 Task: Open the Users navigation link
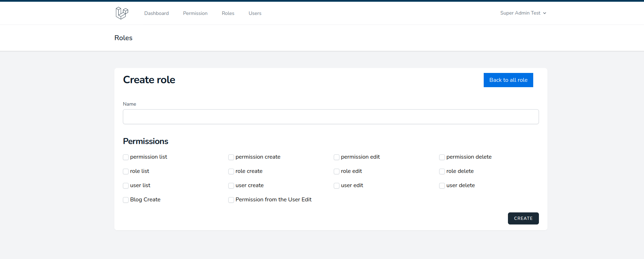(x=255, y=13)
